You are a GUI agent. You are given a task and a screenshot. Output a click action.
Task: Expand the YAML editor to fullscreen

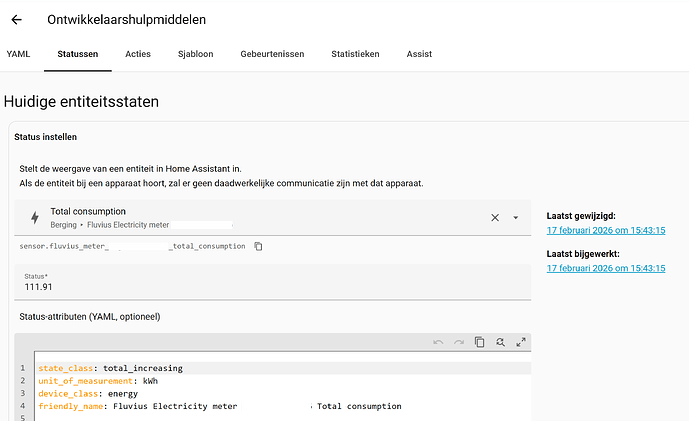coord(521,342)
